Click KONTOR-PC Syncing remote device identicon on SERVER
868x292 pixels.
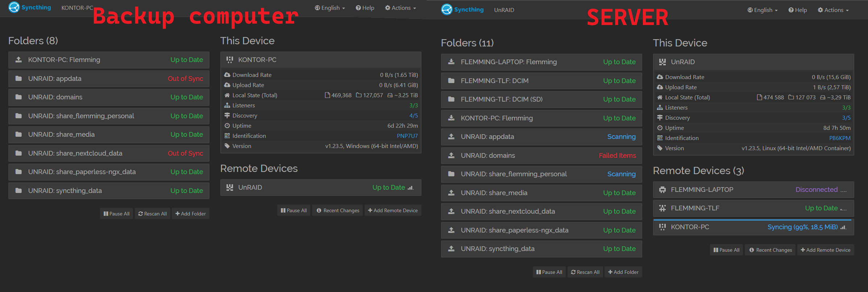coord(663,227)
